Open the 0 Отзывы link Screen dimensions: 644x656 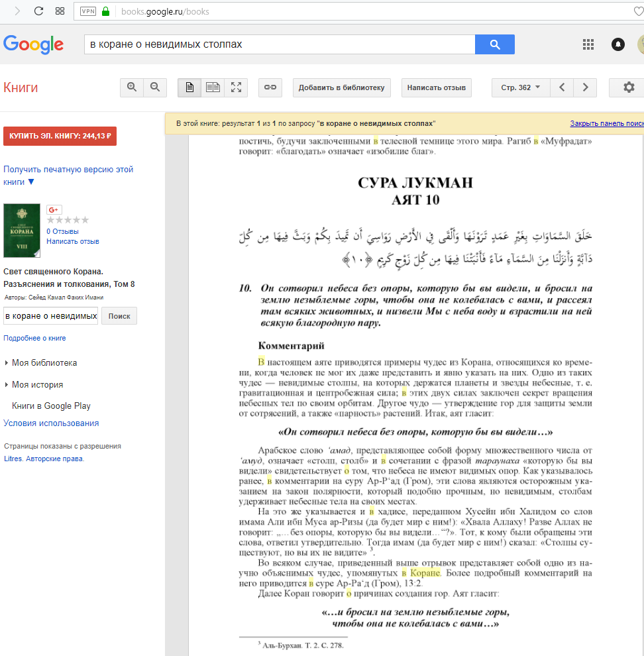tap(62, 231)
